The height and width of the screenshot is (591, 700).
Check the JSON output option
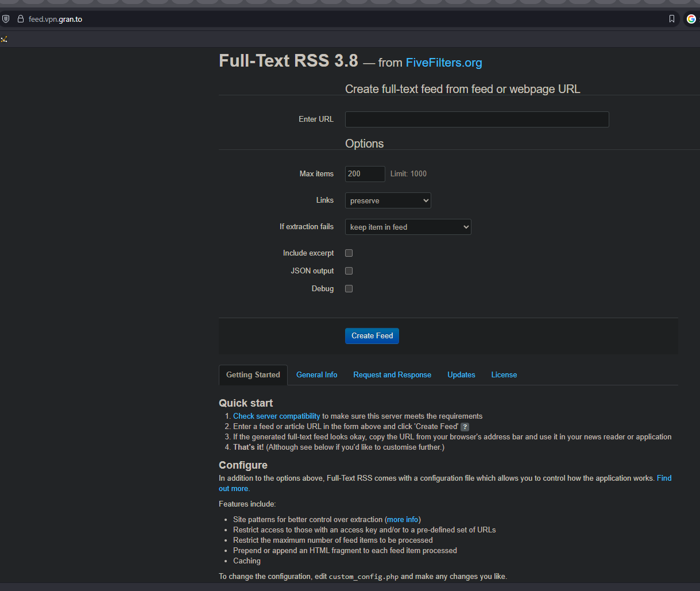pos(349,271)
